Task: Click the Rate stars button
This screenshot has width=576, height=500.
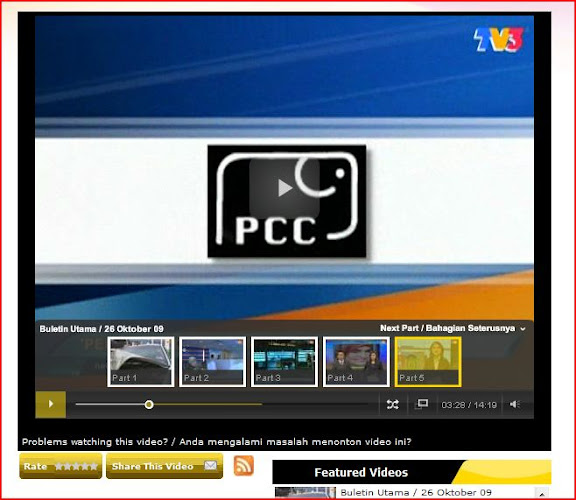Action: click(x=61, y=466)
